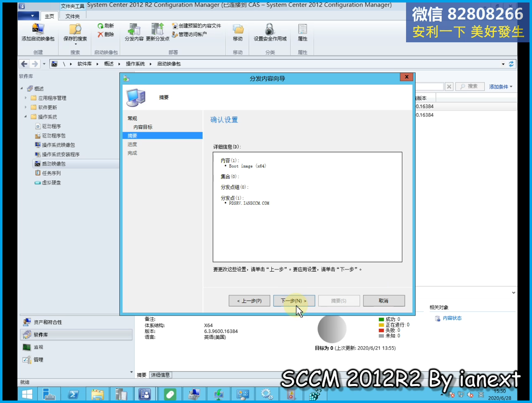The width and height of the screenshot is (532, 403).
Task: Open the Add Criteria (添加条件) dropdown
Action: 501,87
